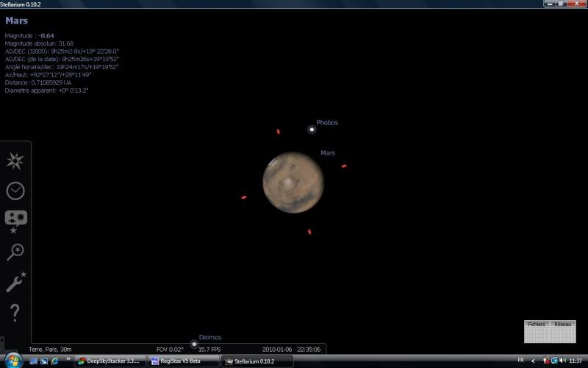Click the Stellarium 0.10.2 taskbar button

pos(257,361)
